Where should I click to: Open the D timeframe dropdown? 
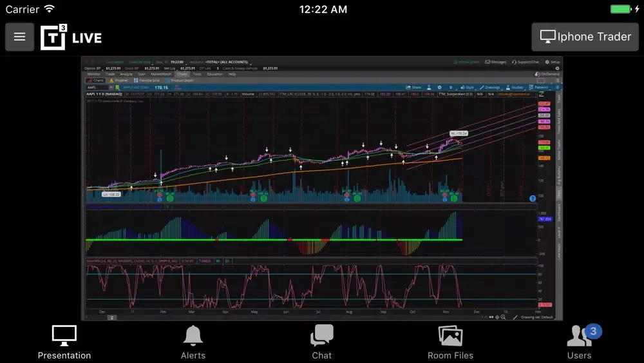[451, 88]
